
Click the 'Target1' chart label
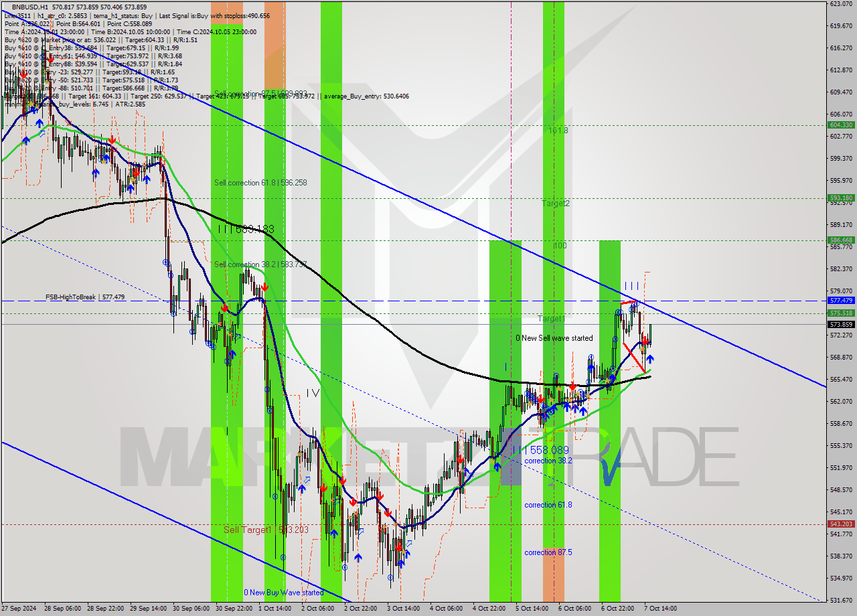coord(550,319)
